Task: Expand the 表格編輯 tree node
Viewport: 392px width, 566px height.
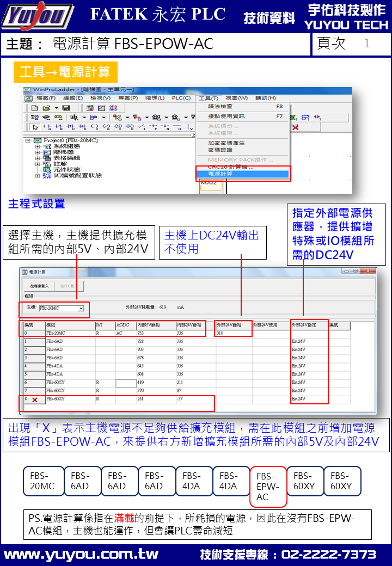Action: [37, 158]
